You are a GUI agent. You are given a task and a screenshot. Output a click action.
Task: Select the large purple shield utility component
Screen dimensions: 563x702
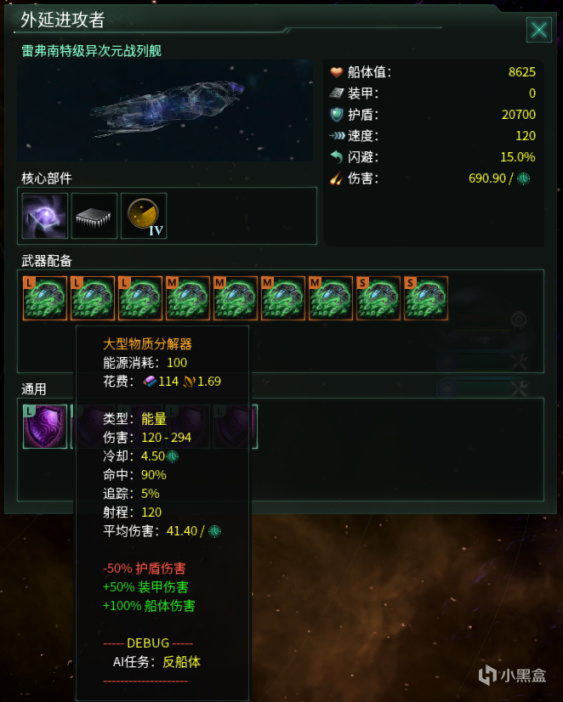point(45,427)
